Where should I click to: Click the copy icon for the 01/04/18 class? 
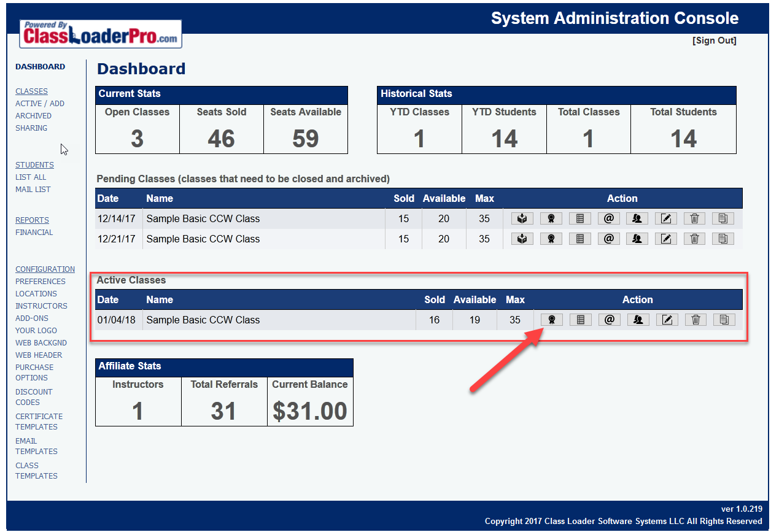(x=724, y=320)
